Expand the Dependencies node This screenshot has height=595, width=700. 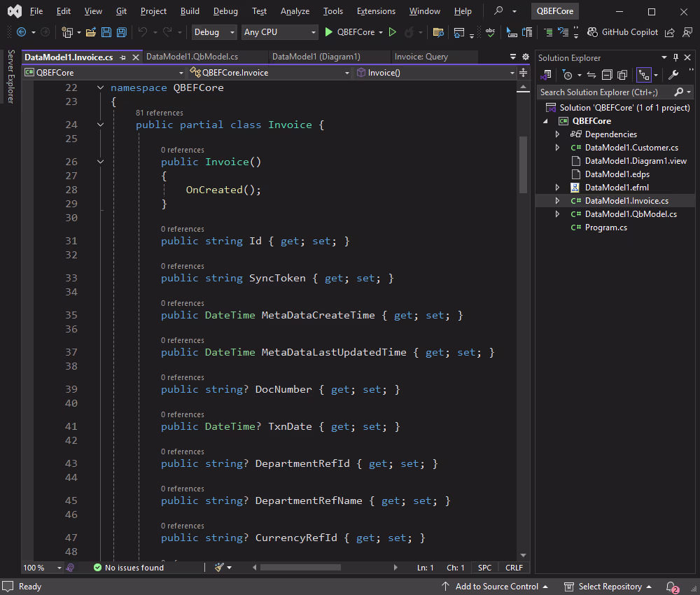point(557,134)
